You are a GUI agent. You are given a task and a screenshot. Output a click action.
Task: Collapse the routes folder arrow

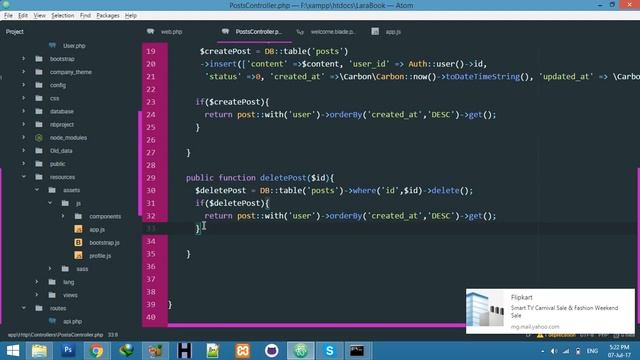click(23, 308)
